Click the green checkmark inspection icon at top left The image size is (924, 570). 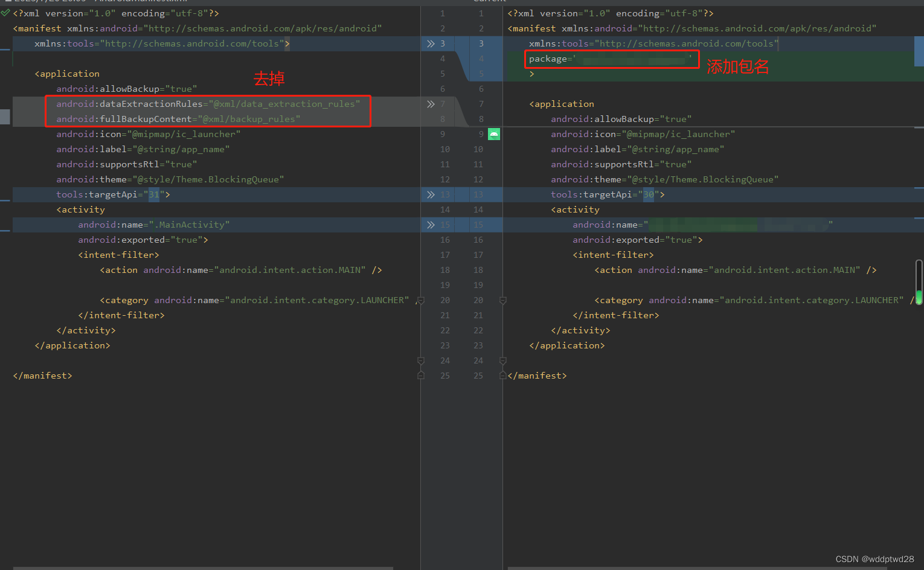pos(5,13)
